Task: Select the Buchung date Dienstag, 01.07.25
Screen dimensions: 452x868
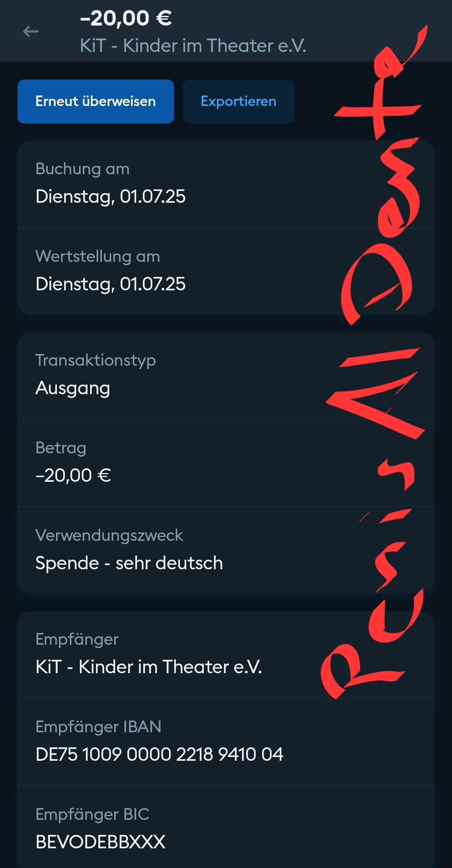Action: (110, 196)
